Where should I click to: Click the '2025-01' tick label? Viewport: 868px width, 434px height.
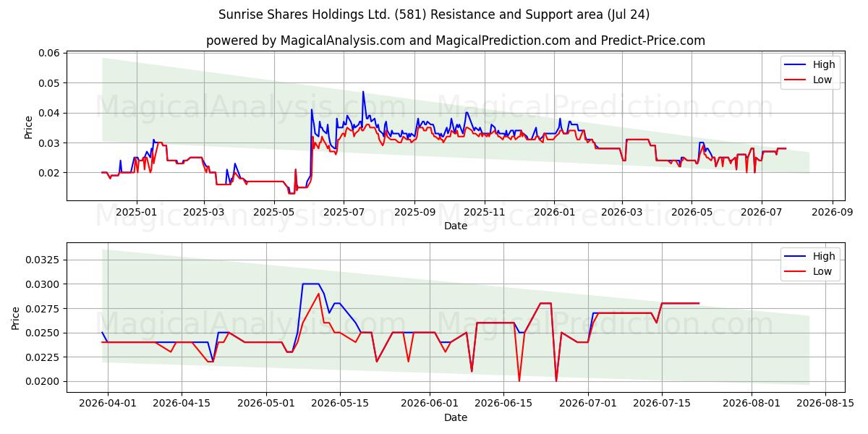pos(136,212)
